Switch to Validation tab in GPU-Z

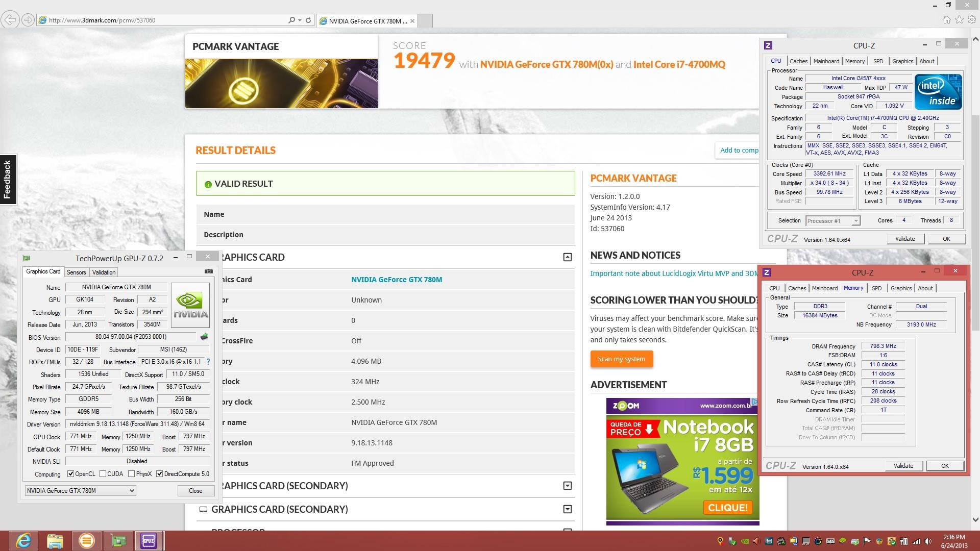pyautogui.click(x=104, y=272)
